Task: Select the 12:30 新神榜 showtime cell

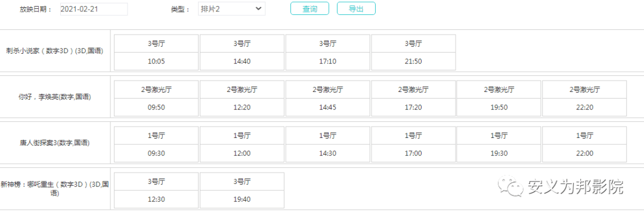Action: pyautogui.click(x=156, y=191)
